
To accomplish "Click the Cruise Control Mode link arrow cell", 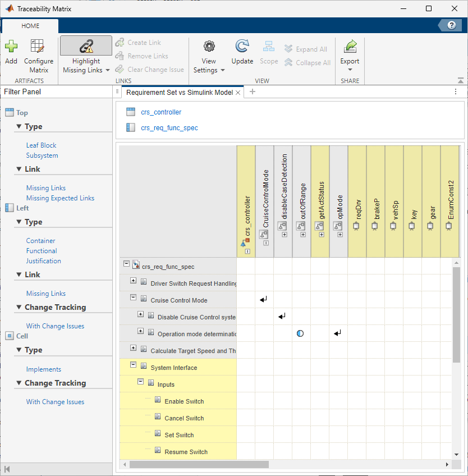I will [263, 299].
